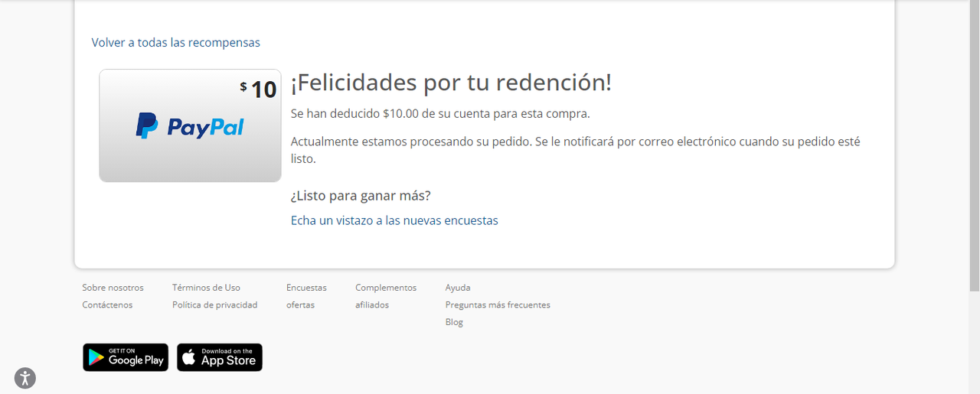Open the Blog footer link
This screenshot has height=394, width=980.
454,322
